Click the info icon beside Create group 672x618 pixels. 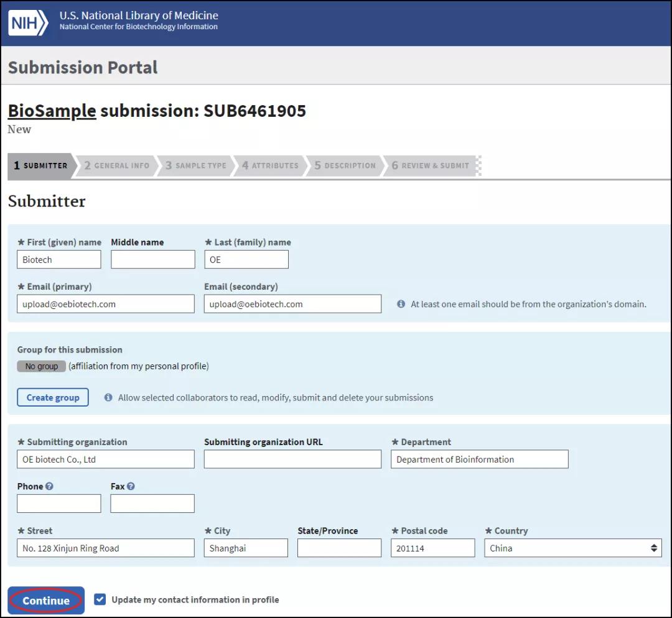tap(108, 397)
